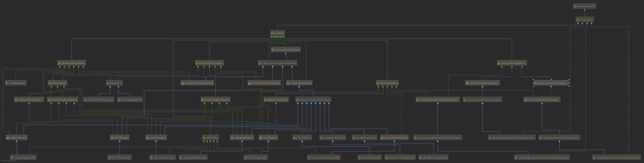Click the NamedPipe class icon
The image size is (644, 163).
(108, 83)
